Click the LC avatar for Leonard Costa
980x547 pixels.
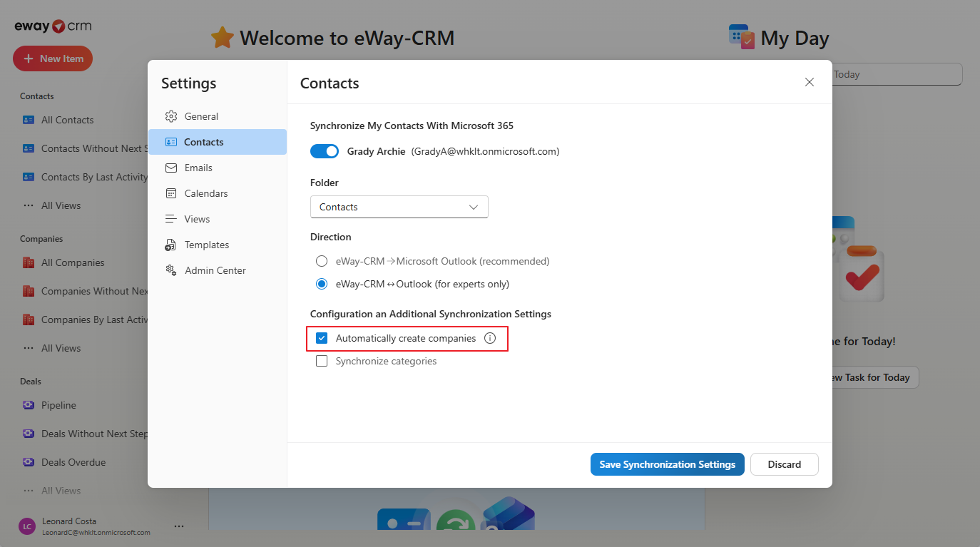[x=27, y=526]
